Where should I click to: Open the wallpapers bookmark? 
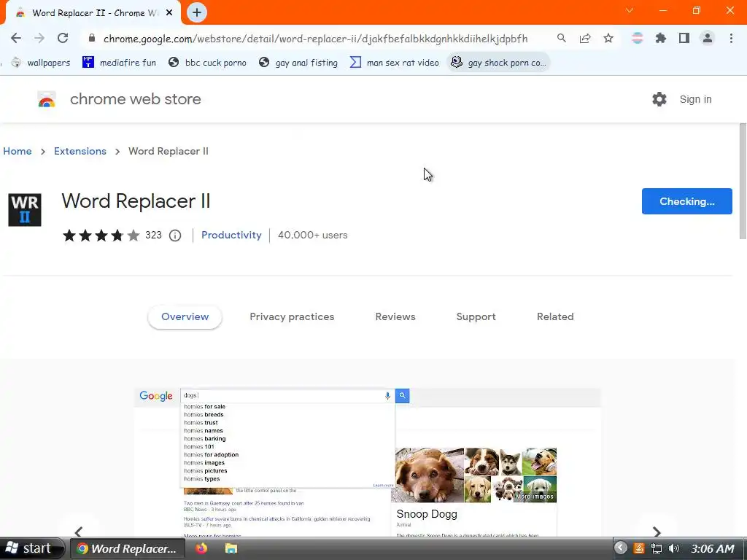coord(41,63)
